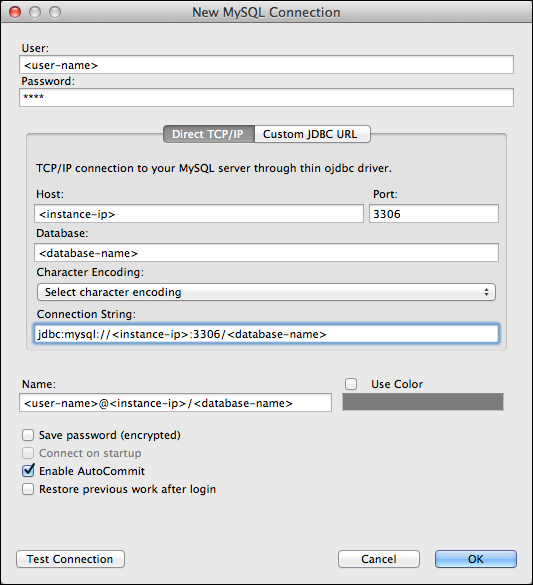This screenshot has width=533, height=585.
Task: Check Save password (encrypted)
Action: (28, 435)
